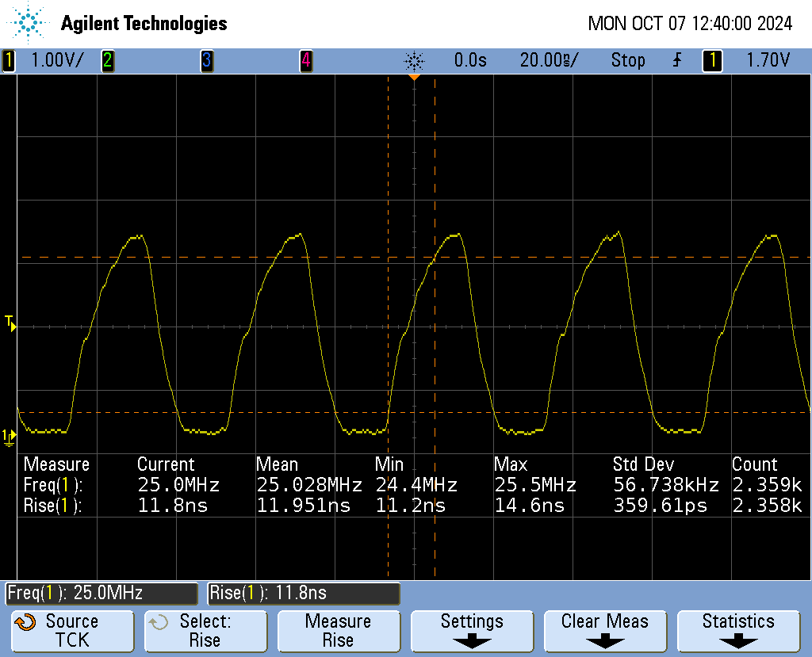
Task: Select the Freq(1): 25.0MHz readout box
Action: click(x=101, y=593)
